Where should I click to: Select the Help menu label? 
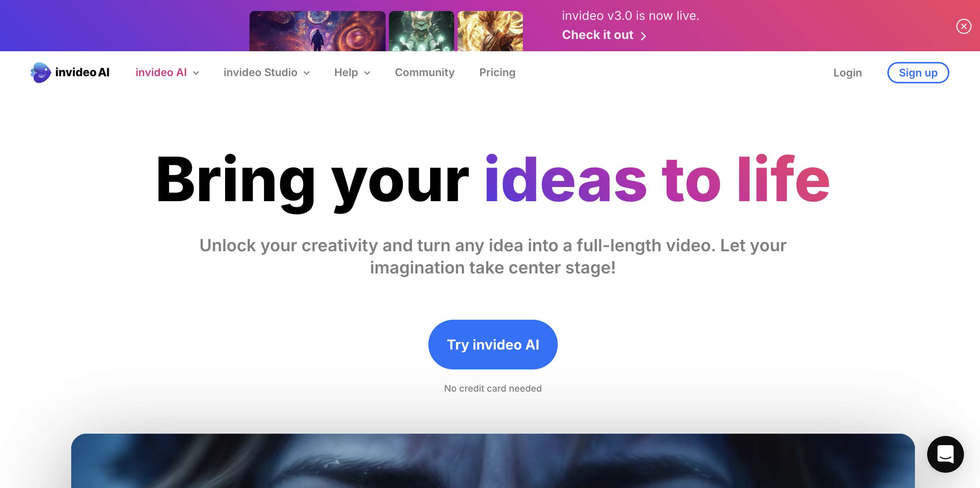(x=346, y=72)
